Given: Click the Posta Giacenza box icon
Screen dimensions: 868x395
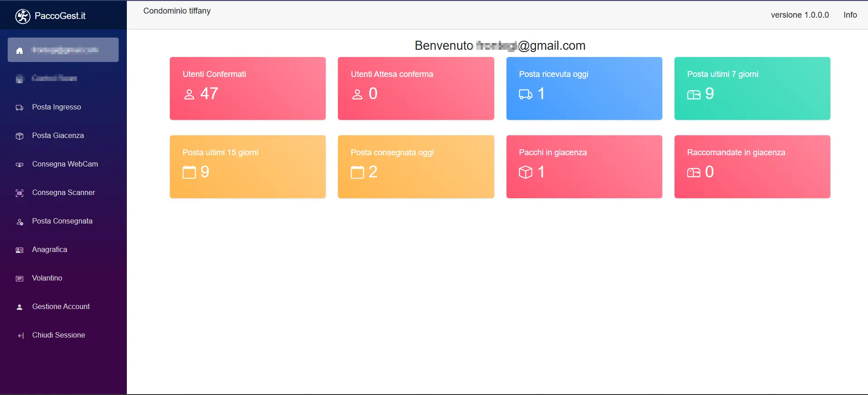Looking at the screenshot, I should tap(19, 136).
